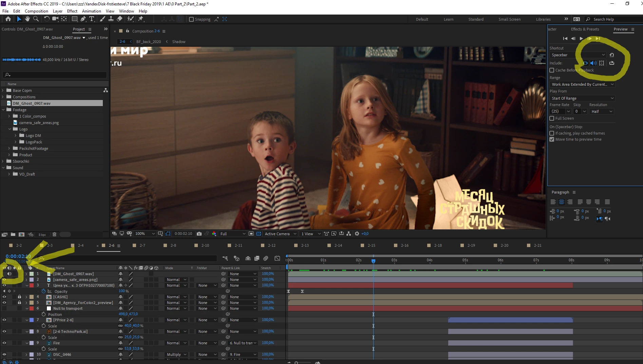
Task: Select the Pen tool
Action: coord(83,19)
